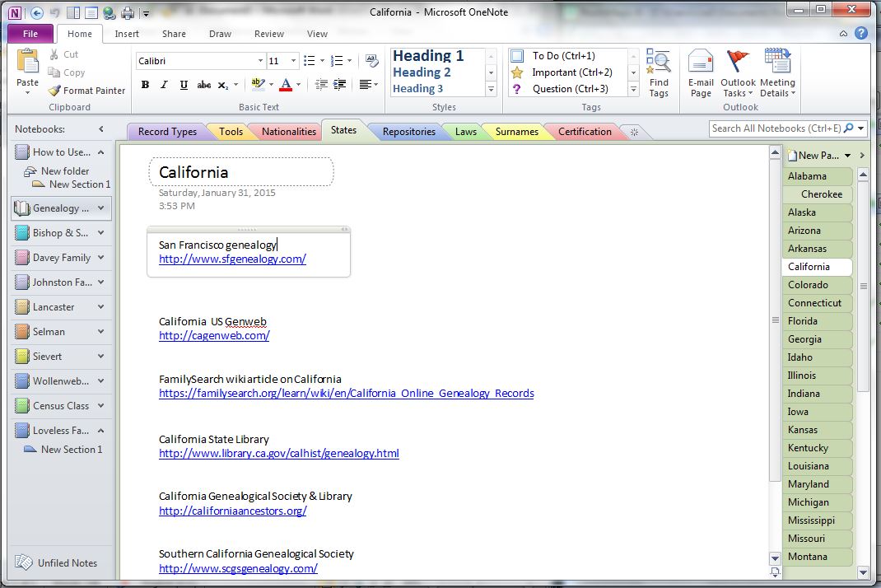The width and height of the screenshot is (881, 588).
Task: Click the Print icon in quick access toolbar
Action: tap(128, 12)
